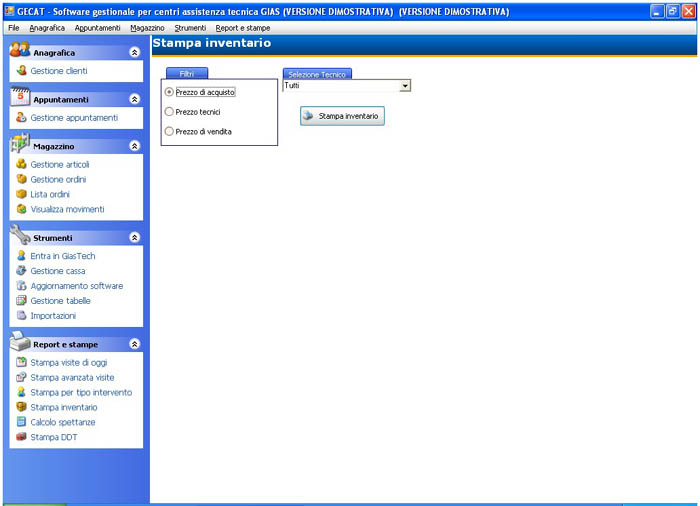Click the Stampa visite di oggi icon
This screenshot has width=700, height=506.
(x=21, y=362)
